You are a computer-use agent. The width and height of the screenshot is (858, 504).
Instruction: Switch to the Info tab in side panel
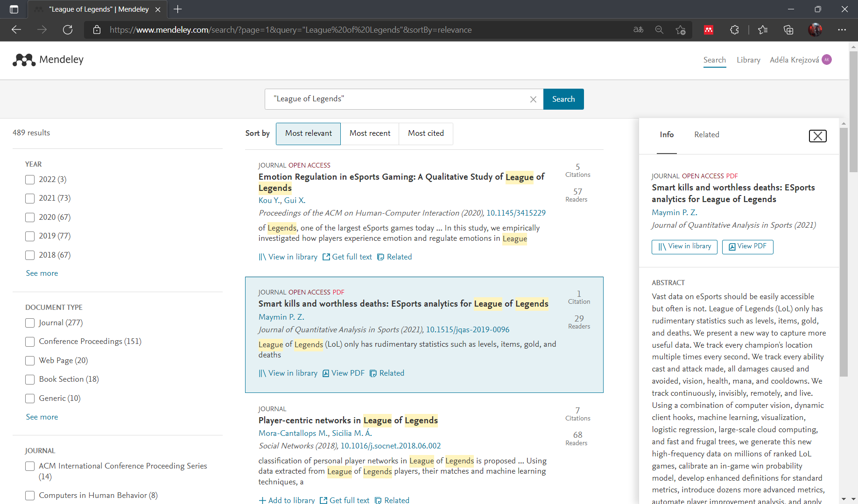[x=667, y=134]
